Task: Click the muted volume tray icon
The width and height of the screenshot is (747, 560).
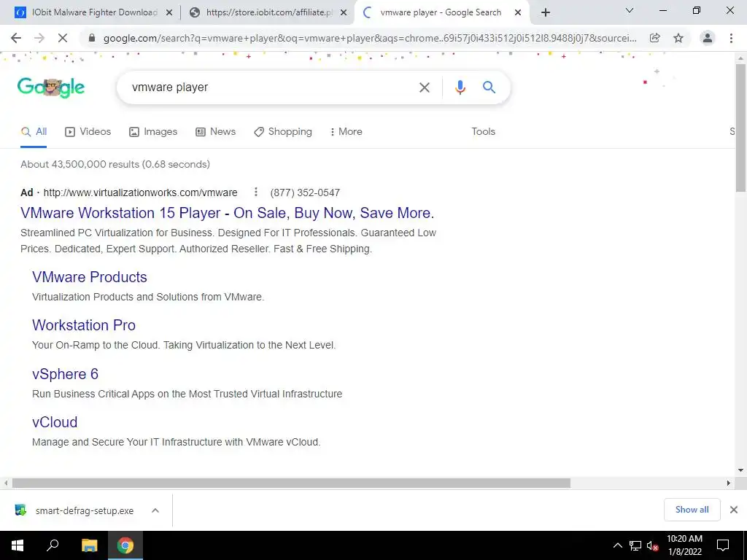Action: tap(653, 545)
